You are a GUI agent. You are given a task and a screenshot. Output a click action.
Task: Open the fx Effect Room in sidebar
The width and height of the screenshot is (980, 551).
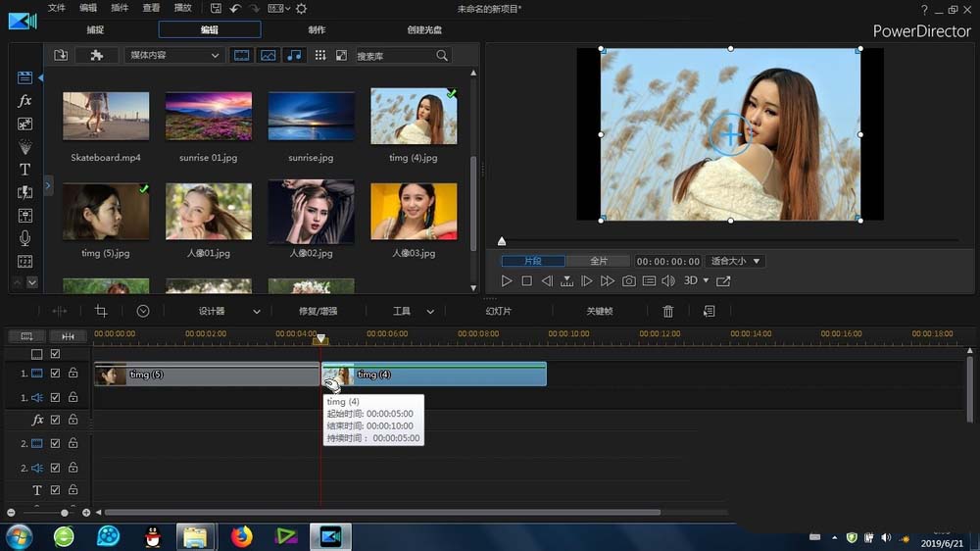tap(25, 101)
